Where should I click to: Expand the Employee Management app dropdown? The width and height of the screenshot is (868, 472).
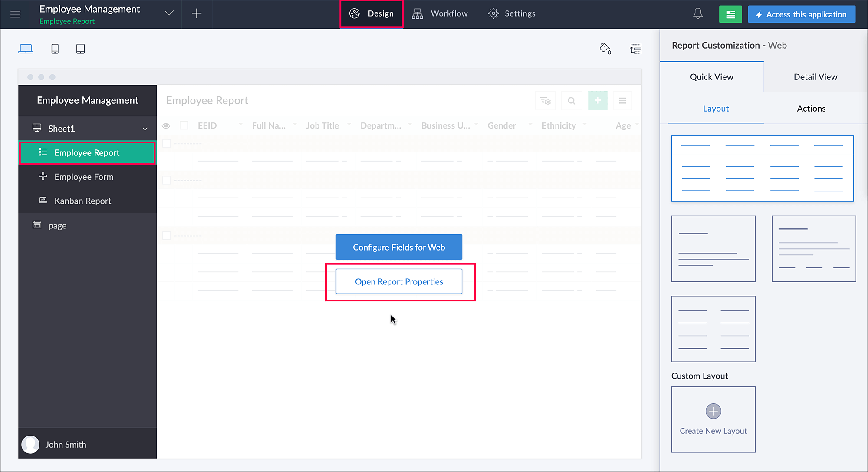pyautogui.click(x=169, y=13)
